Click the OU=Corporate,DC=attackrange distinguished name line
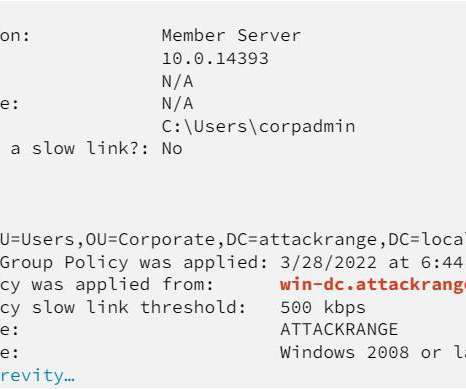The width and height of the screenshot is (466, 389). pyautogui.click(x=233, y=240)
